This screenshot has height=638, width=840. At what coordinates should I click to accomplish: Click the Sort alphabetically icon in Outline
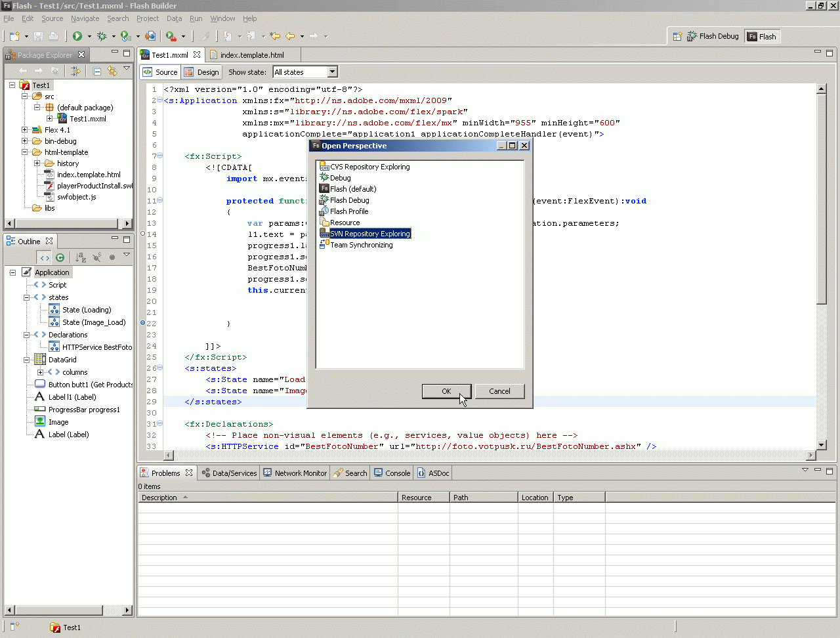pos(81,257)
